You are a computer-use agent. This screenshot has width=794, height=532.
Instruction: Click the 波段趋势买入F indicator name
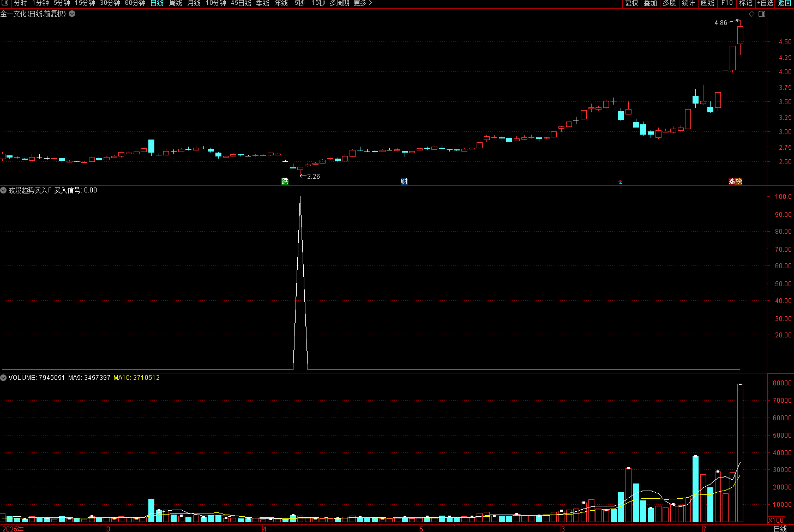(29, 190)
